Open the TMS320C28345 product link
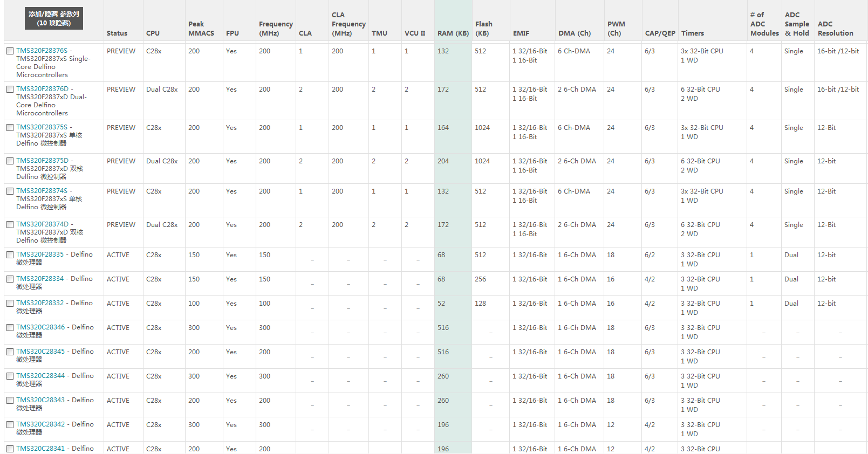Screen dimensions: 868x454 (40, 352)
